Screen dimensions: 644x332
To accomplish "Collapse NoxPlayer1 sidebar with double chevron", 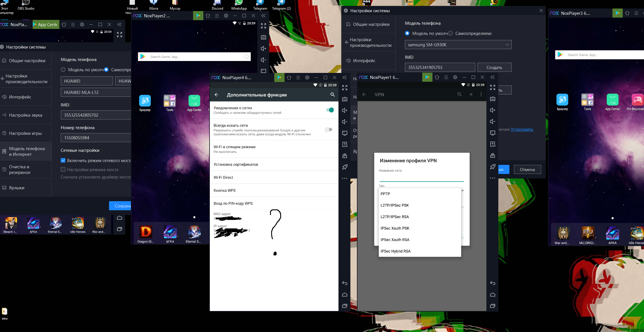I will click(492, 77).
